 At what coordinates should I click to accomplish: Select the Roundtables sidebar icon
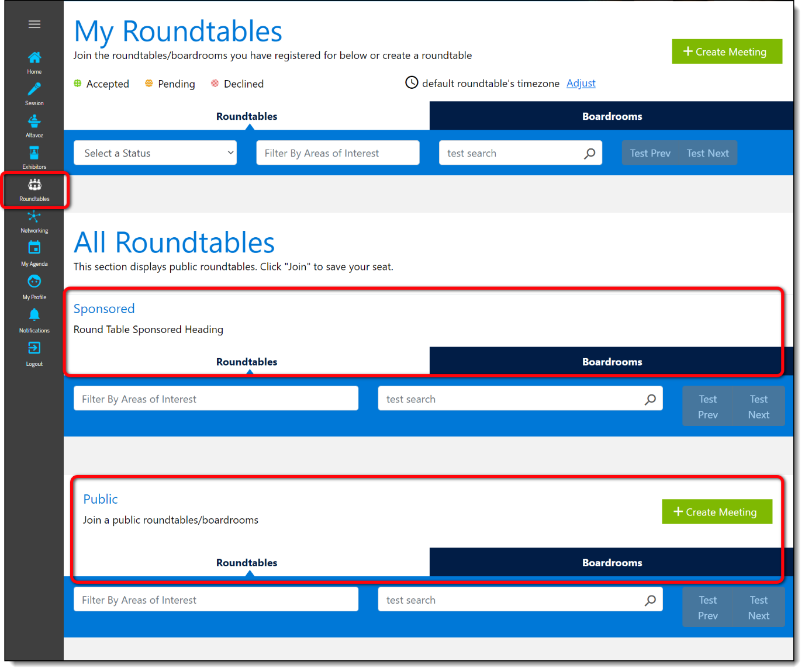(34, 185)
